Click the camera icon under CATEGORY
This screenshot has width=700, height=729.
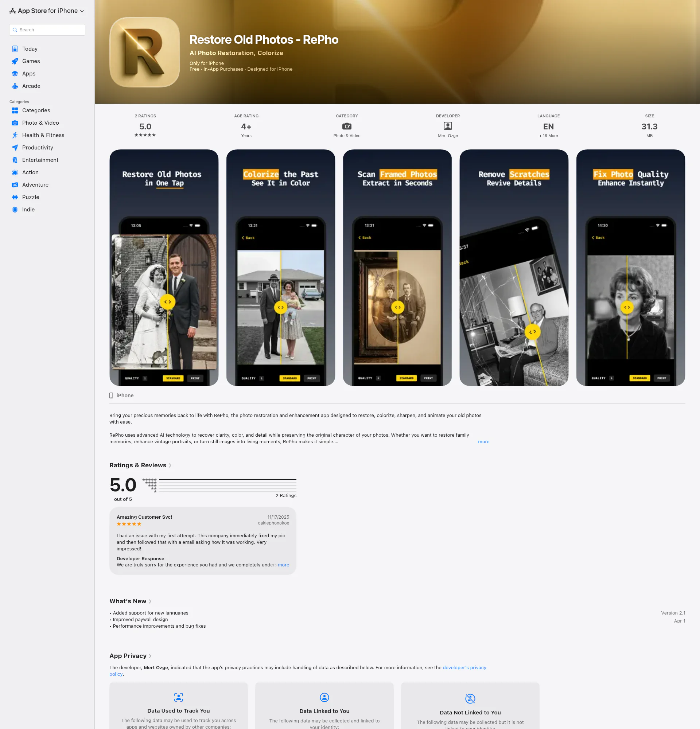tap(347, 126)
